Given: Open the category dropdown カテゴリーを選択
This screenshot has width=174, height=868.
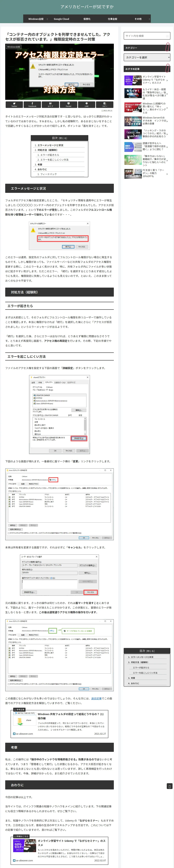Looking at the screenshot, I should pyautogui.click(x=147, y=57).
